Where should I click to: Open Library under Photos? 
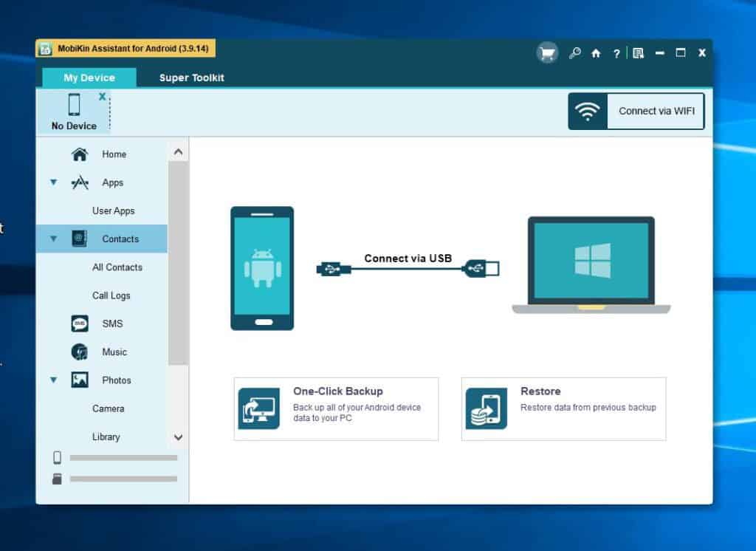pyautogui.click(x=106, y=437)
